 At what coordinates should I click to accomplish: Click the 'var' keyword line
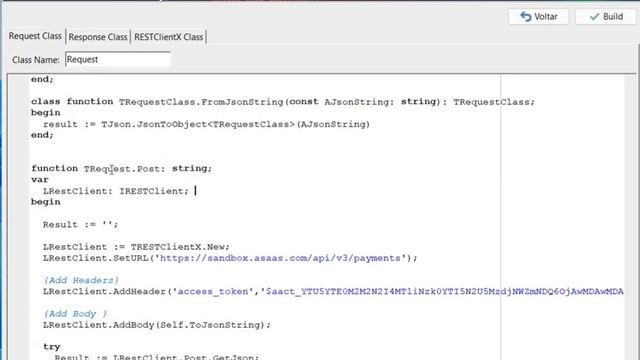[x=40, y=180]
